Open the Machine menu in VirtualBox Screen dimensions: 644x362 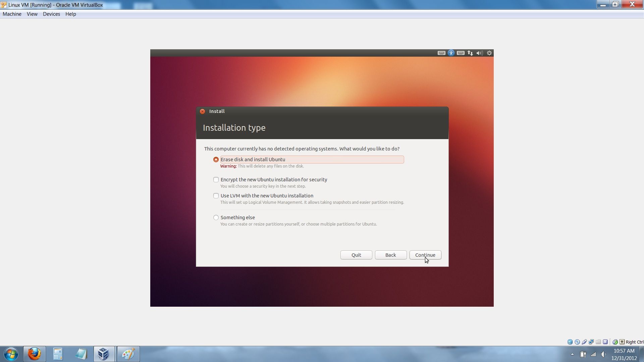coord(12,14)
